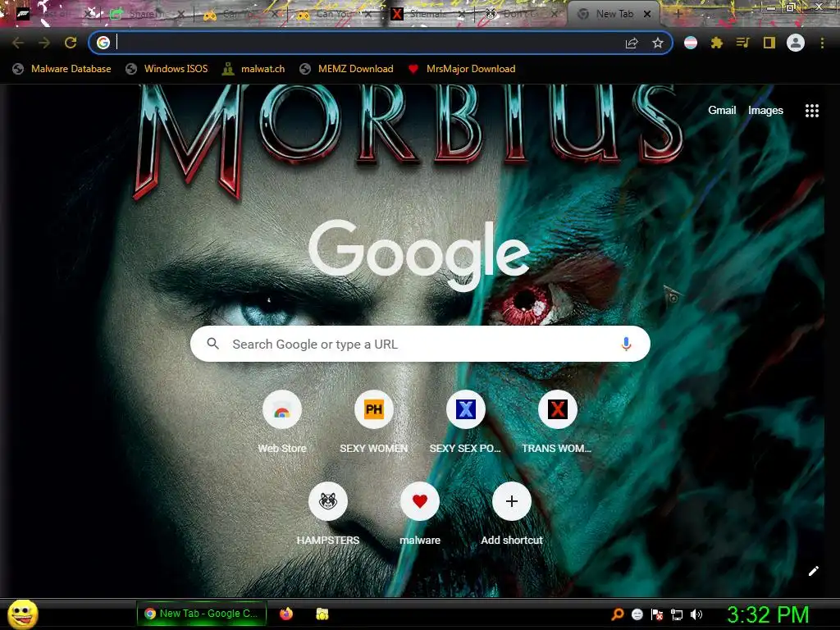Open the pink-and-blue striped extension icon
This screenshot has height=630, width=840.
691,43
